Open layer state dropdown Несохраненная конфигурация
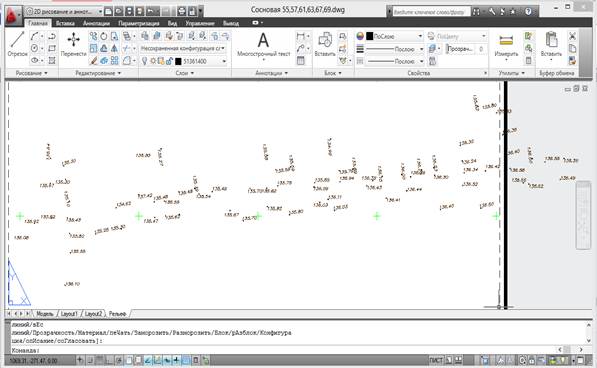This screenshot has height=368, width=597. [183, 49]
